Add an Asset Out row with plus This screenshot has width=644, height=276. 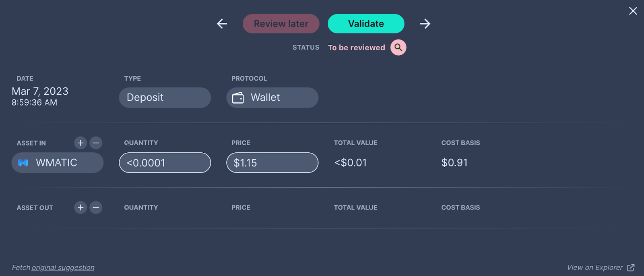pos(80,208)
